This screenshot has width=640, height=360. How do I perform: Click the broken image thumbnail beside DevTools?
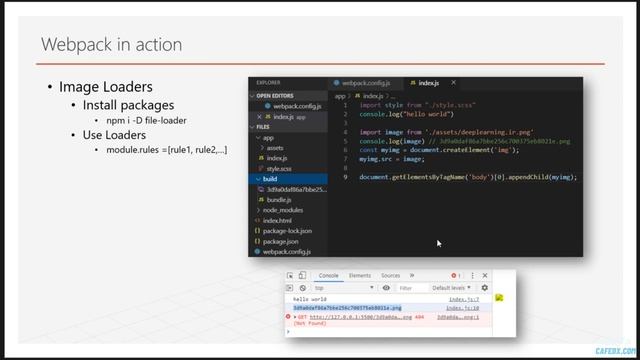(499, 298)
